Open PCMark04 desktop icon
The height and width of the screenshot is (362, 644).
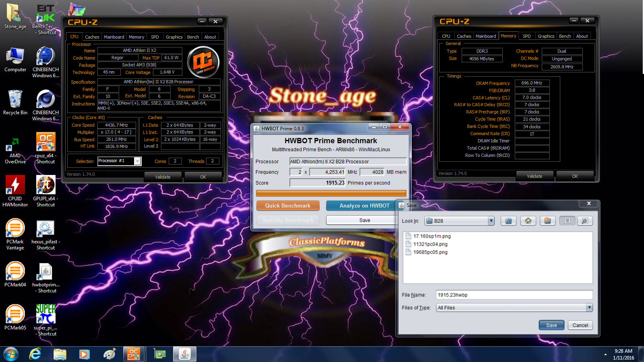(x=15, y=274)
